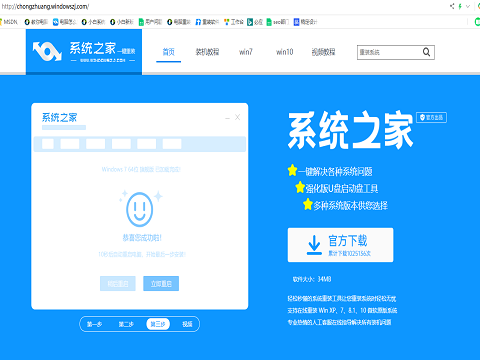
Task: Click 软件大小: 34MB text
Action: [312, 279]
